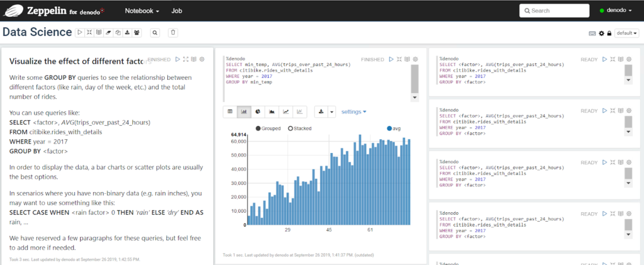Image resolution: width=644 pixels, height=265 pixels.
Task: Toggle the avg series legend
Action: coord(393,128)
